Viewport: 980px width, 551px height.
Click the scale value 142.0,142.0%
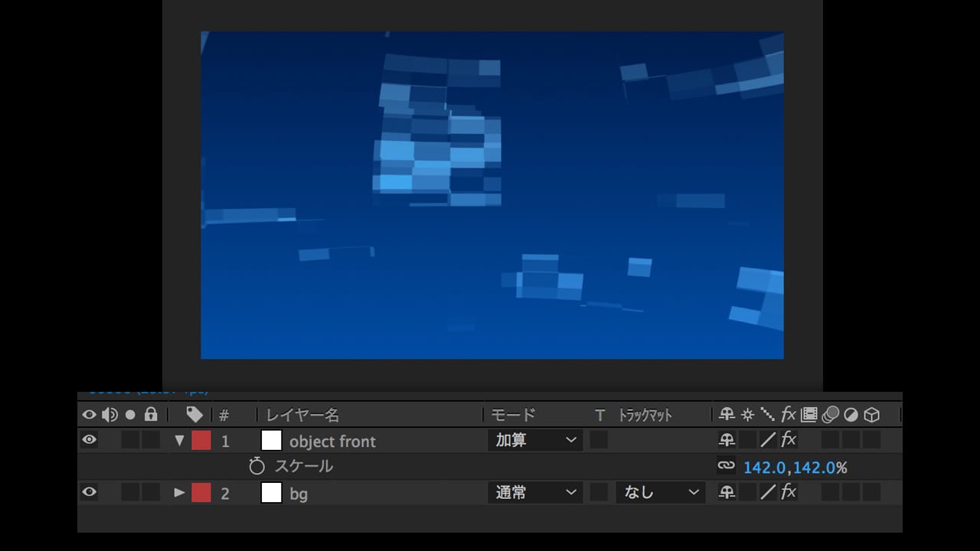click(x=795, y=468)
